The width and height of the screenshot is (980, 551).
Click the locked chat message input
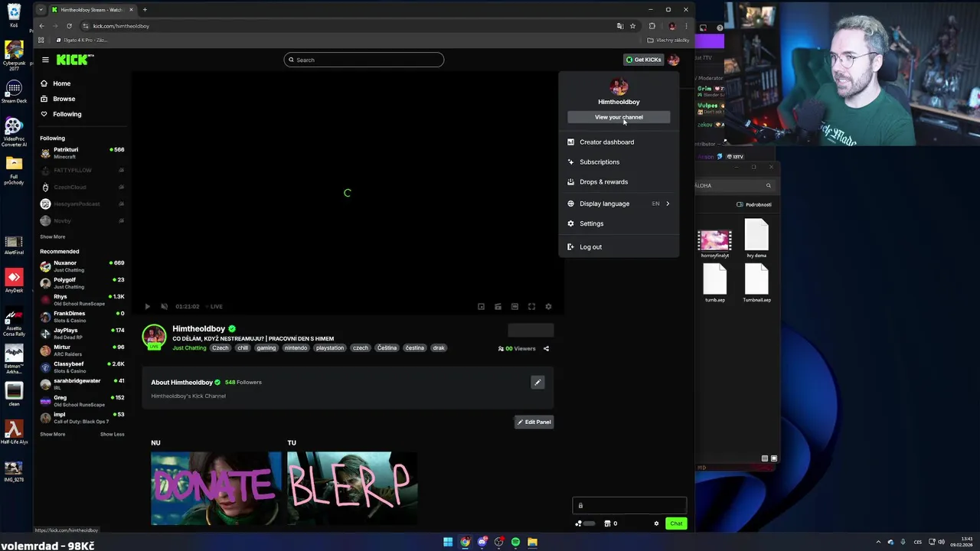pos(629,505)
